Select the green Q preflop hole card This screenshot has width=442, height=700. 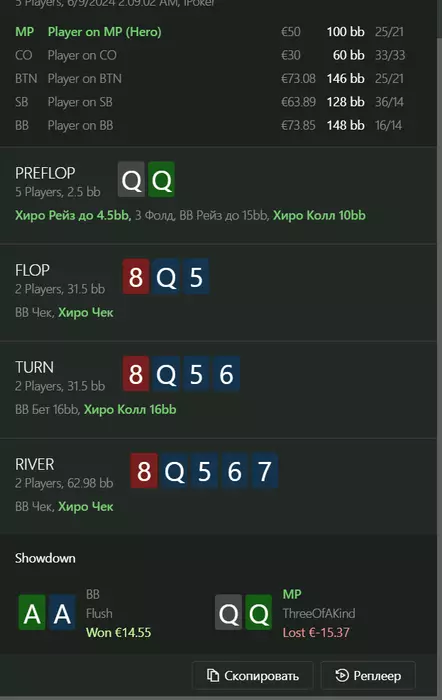coord(161,179)
